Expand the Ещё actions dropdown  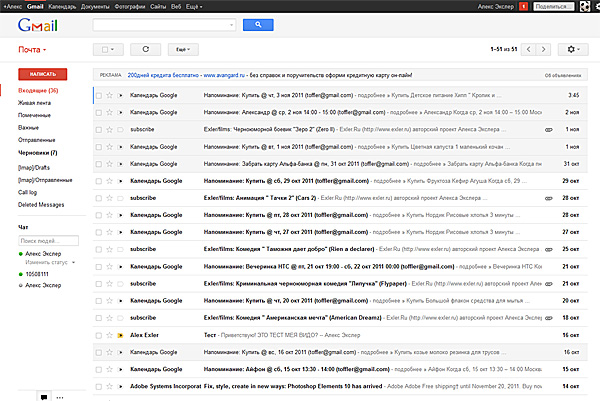pyautogui.click(x=182, y=48)
